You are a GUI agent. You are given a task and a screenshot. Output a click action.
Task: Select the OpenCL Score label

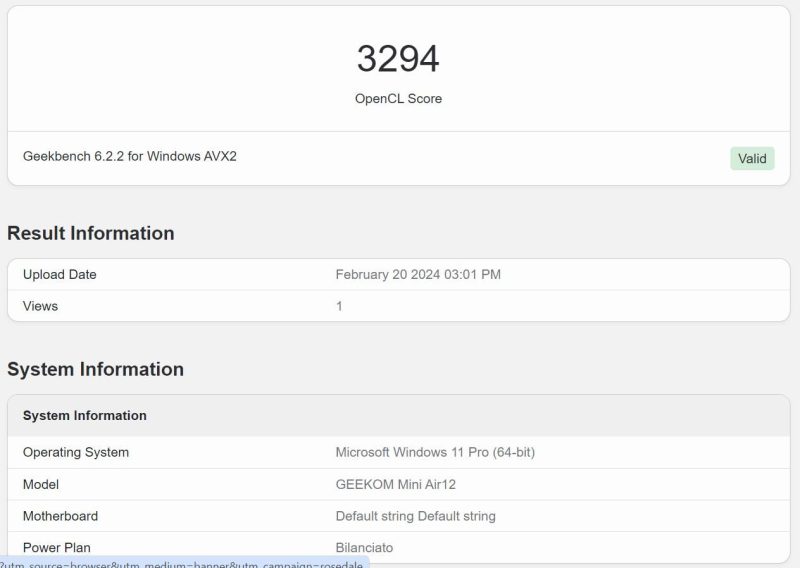pyautogui.click(x=398, y=99)
